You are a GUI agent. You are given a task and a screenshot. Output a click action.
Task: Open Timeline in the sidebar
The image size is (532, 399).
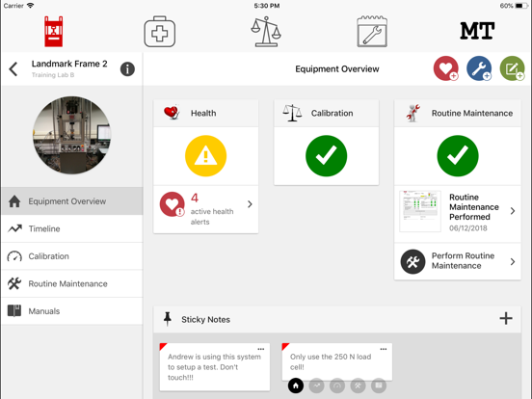[x=72, y=228]
